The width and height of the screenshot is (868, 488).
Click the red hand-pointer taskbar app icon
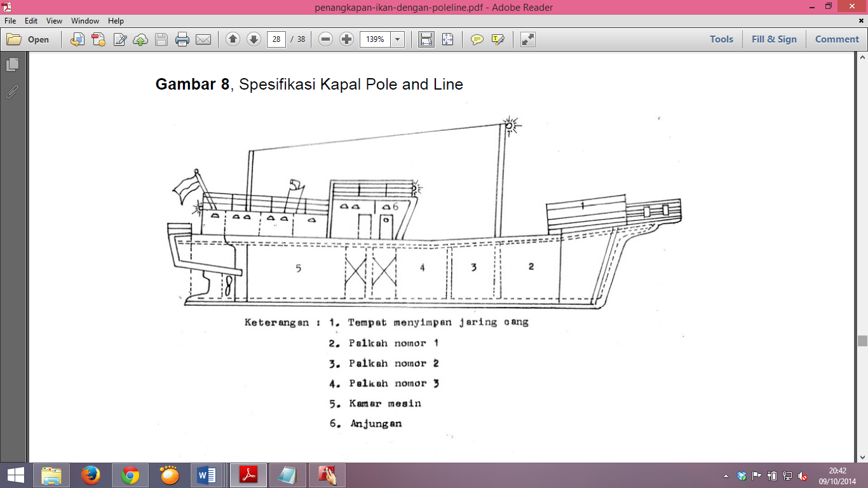[x=327, y=475]
